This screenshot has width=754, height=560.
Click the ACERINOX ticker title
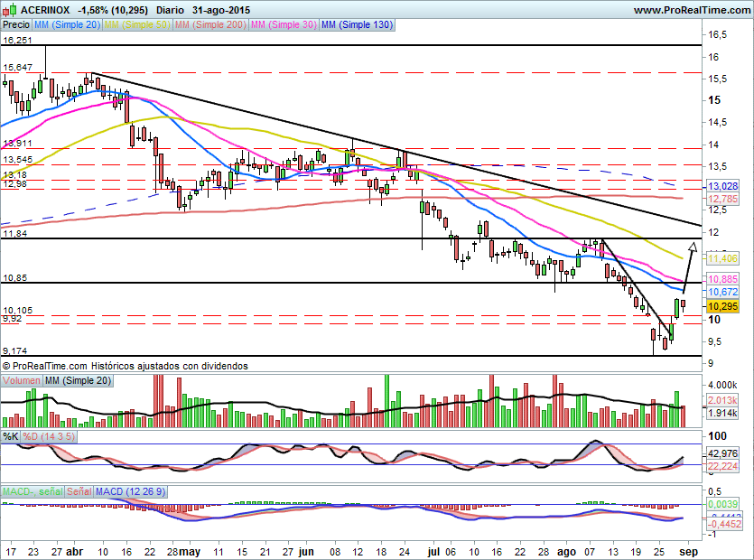45,10
